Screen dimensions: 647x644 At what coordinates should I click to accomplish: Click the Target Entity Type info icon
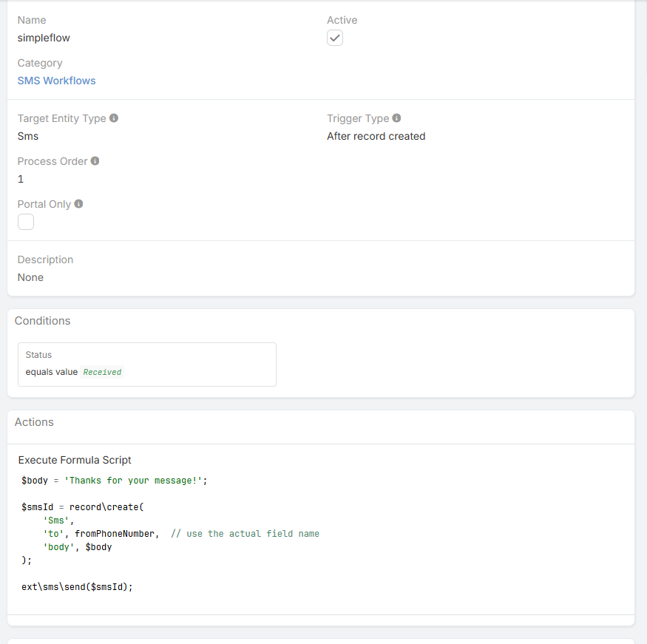pos(114,118)
